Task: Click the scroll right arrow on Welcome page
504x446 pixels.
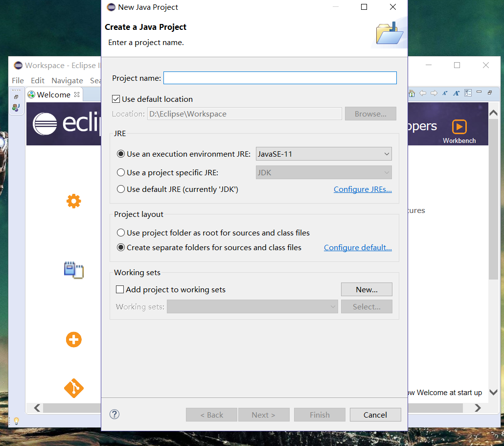Action: click(x=478, y=408)
